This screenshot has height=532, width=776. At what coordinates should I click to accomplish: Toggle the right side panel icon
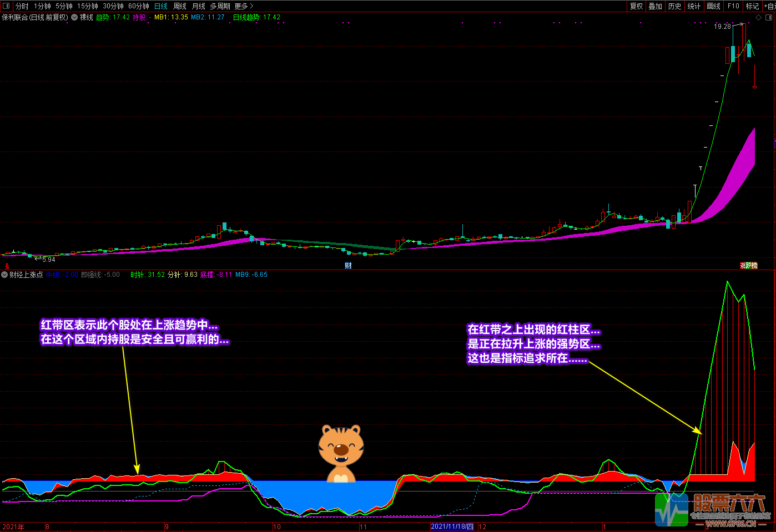pyautogui.click(x=769, y=17)
